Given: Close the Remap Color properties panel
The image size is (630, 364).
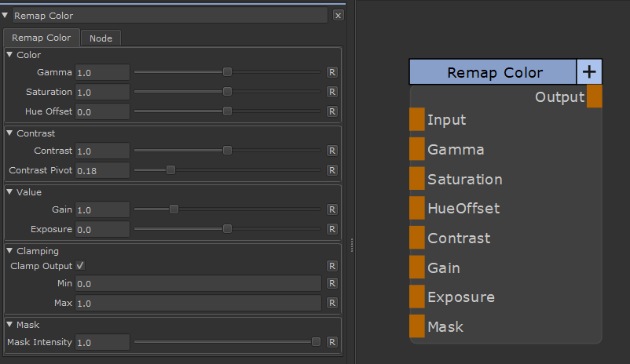Looking at the screenshot, I should pyautogui.click(x=338, y=15).
